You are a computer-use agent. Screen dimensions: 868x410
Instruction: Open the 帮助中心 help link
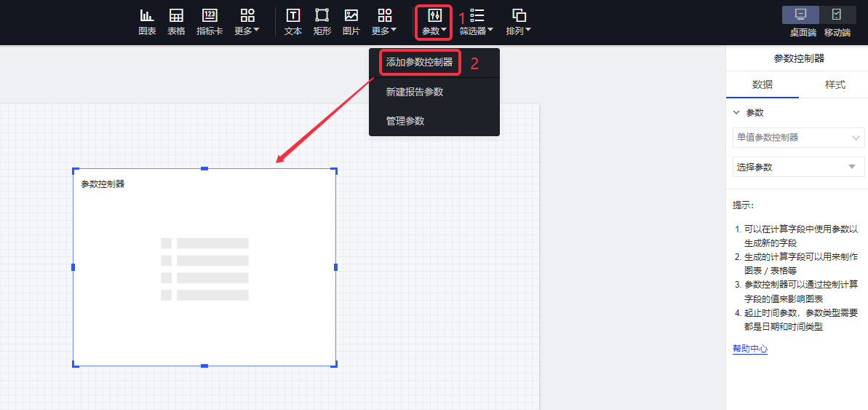[x=750, y=349]
